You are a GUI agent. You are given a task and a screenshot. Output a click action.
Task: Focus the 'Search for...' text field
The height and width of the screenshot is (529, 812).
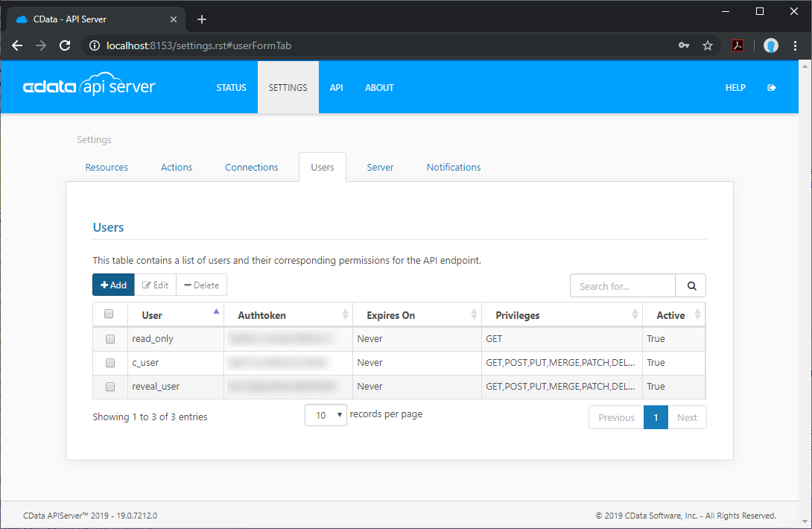coord(623,286)
